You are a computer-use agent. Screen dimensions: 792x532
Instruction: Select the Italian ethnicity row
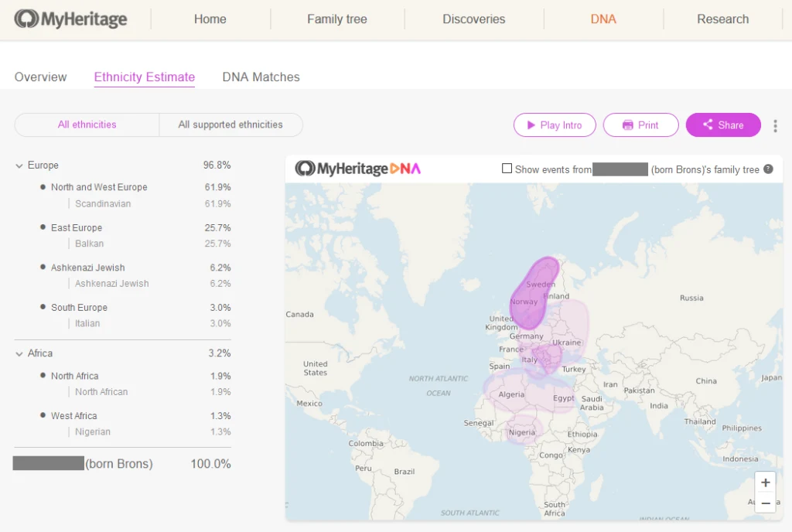149,323
